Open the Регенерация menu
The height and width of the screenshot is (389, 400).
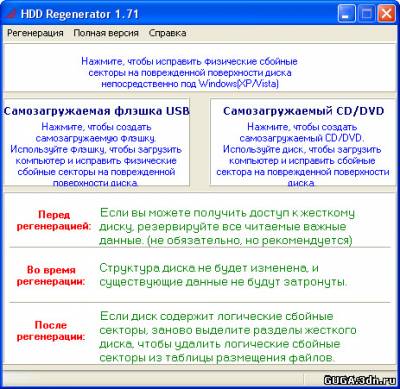(x=35, y=33)
